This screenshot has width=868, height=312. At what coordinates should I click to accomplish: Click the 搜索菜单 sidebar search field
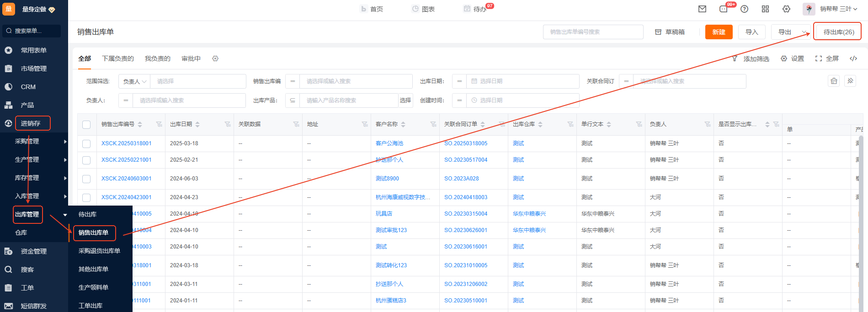[32, 31]
